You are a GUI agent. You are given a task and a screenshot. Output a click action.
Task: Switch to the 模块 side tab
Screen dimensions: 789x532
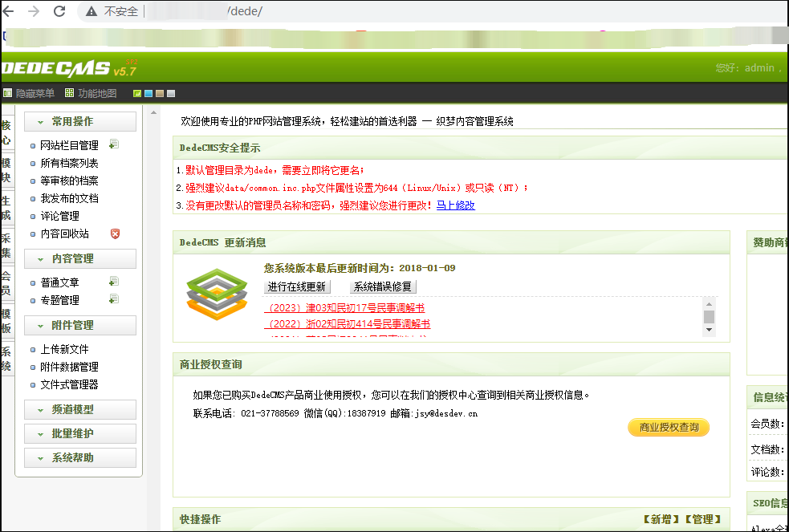coord(6,170)
